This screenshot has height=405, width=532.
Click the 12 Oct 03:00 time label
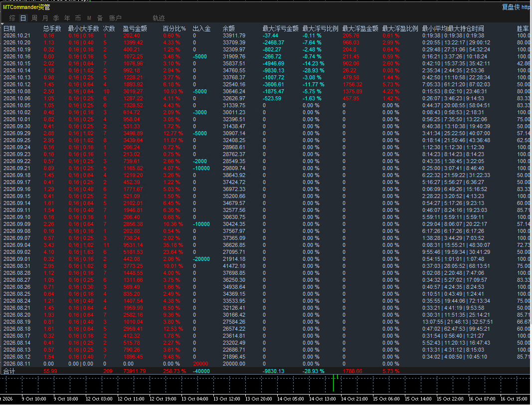point(99,399)
